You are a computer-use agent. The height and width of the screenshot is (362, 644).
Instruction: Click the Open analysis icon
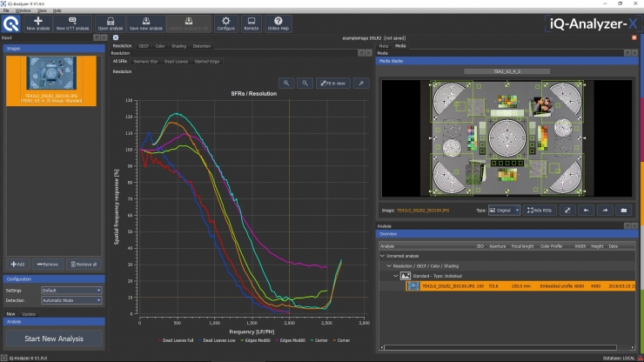point(110,23)
